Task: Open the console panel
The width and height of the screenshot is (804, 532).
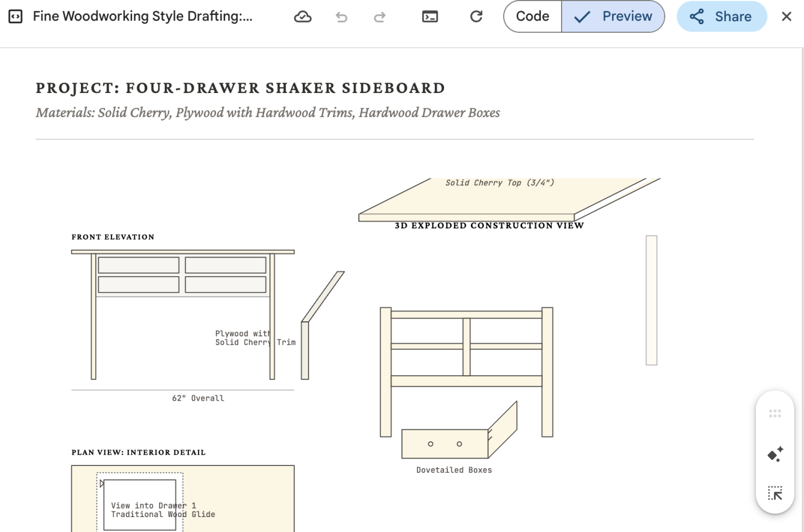Action: pyautogui.click(x=430, y=17)
